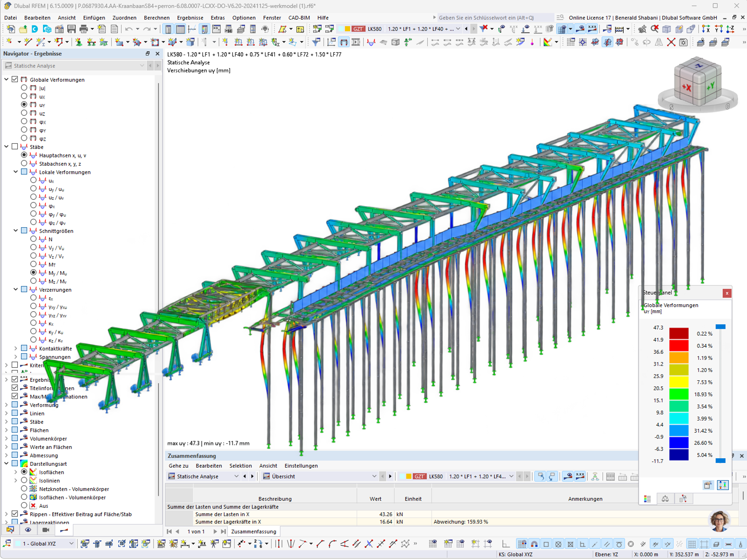
Task: Click the assistant avatar photo
Action: pyautogui.click(x=719, y=521)
